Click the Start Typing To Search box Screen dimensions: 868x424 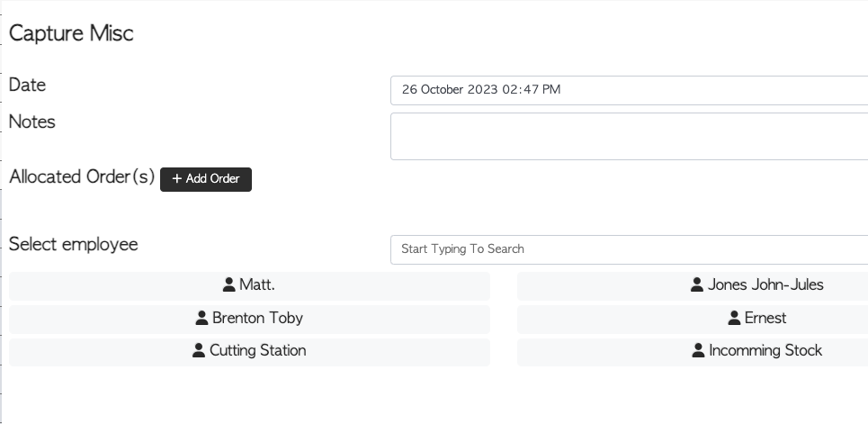click(629, 249)
